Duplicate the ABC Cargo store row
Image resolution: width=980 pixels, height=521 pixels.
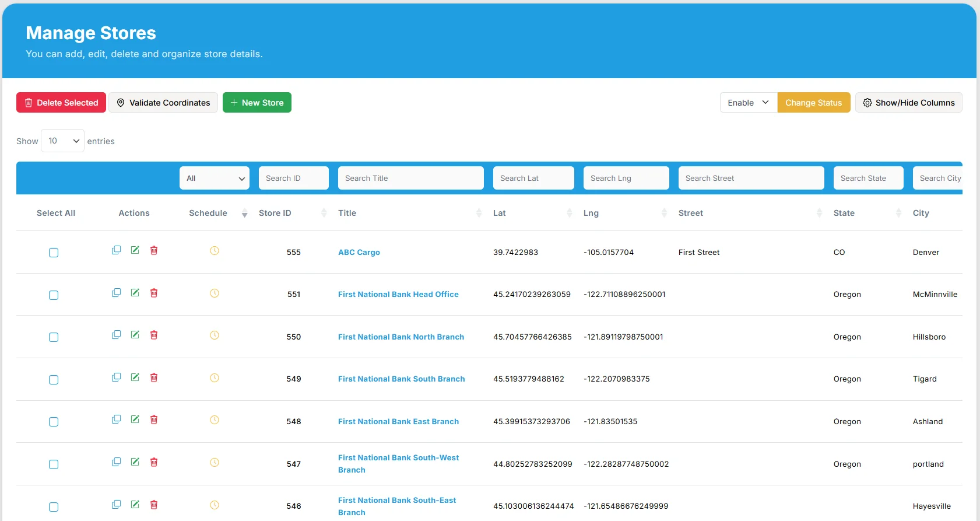(116, 250)
